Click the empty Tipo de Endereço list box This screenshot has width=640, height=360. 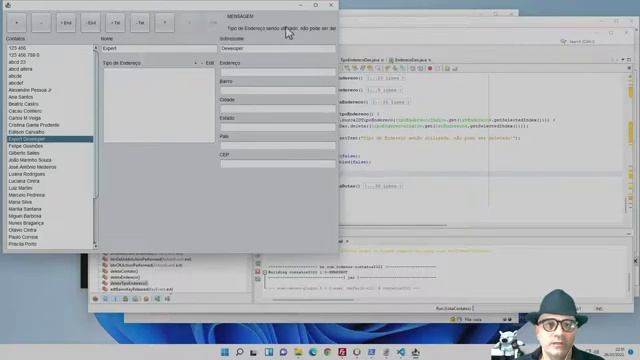click(x=159, y=105)
